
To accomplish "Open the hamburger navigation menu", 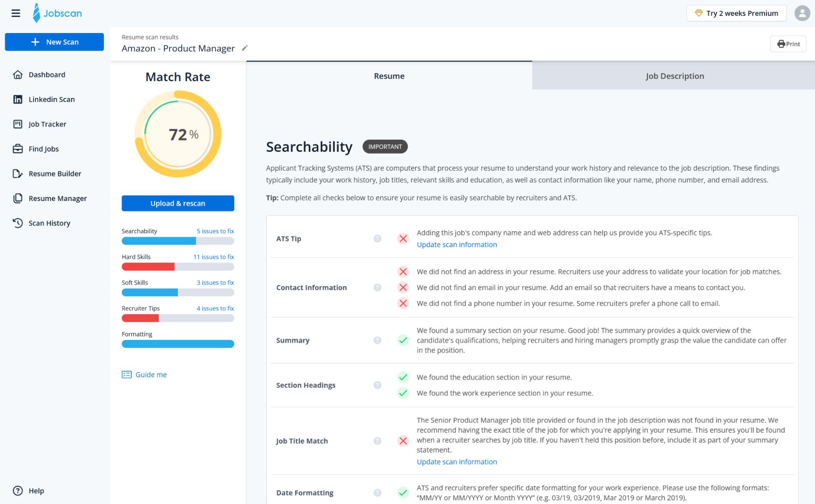I will click(15, 13).
